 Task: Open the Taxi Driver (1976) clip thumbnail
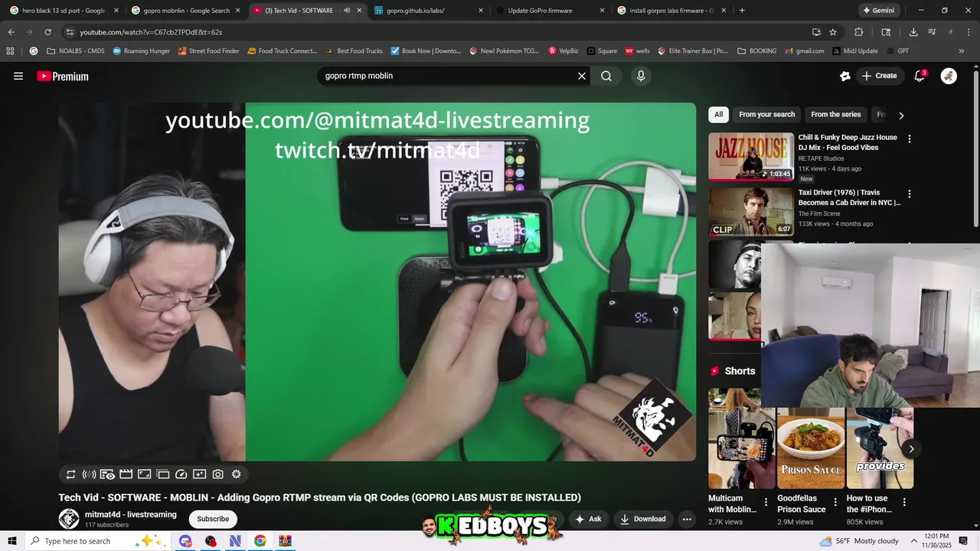coord(751,212)
